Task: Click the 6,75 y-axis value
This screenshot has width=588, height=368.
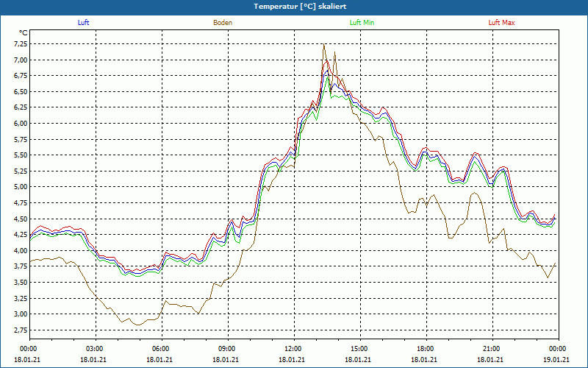Action: pyautogui.click(x=21, y=76)
